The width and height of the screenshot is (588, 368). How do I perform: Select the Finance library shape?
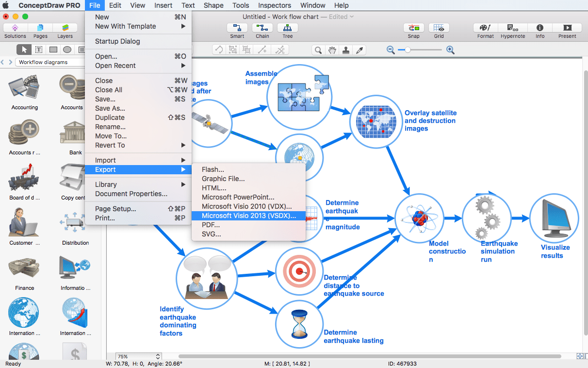pos(24,272)
